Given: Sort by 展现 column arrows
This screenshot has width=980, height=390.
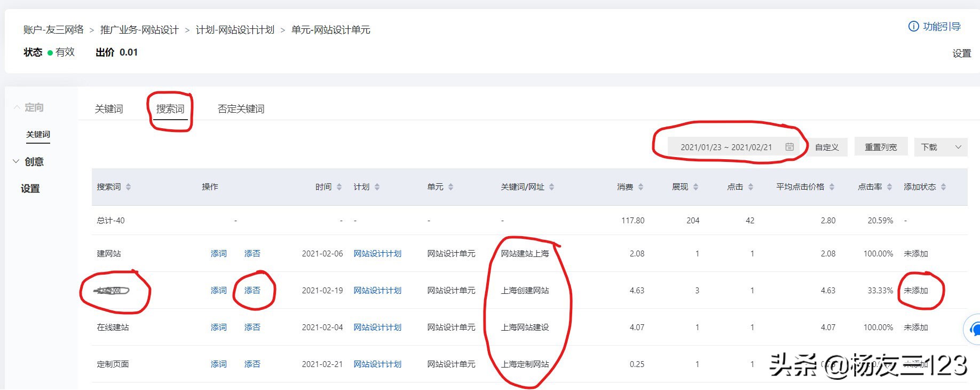Looking at the screenshot, I should (x=696, y=187).
